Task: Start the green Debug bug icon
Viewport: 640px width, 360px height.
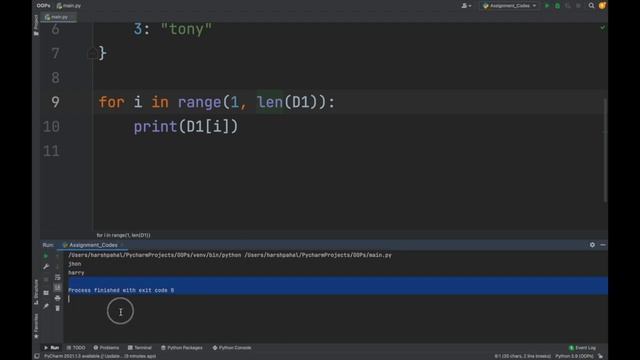Action: (x=558, y=6)
